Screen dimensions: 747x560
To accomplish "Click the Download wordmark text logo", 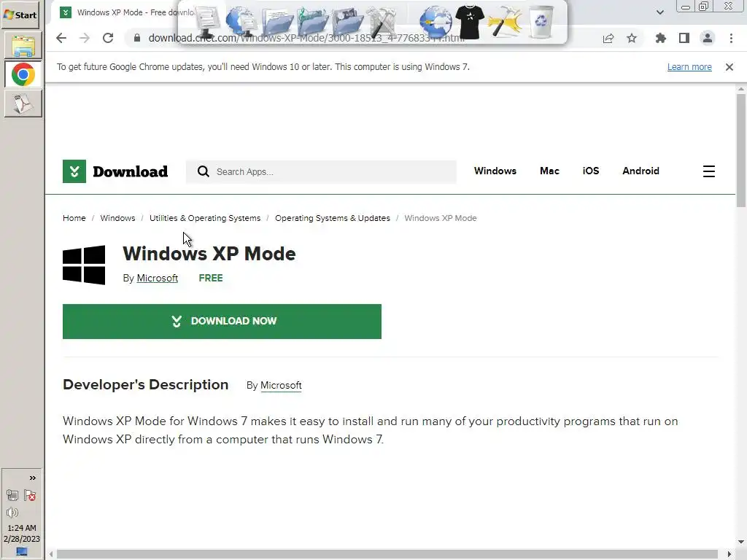I will click(130, 171).
